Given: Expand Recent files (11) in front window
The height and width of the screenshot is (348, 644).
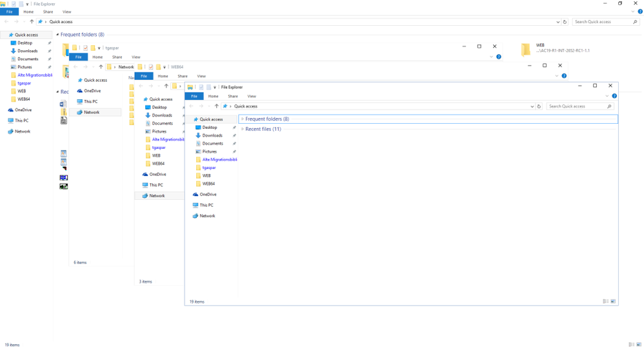Looking at the screenshot, I should [x=243, y=129].
